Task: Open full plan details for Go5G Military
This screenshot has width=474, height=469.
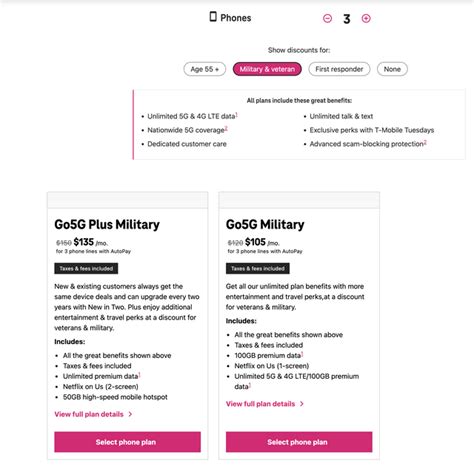Action: (260, 404)
